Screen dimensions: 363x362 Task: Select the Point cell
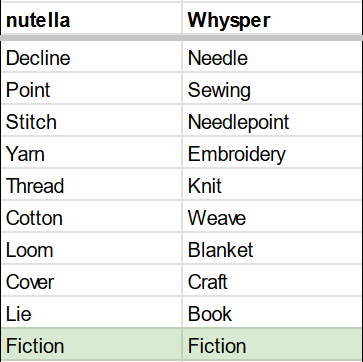click(91, 88)
